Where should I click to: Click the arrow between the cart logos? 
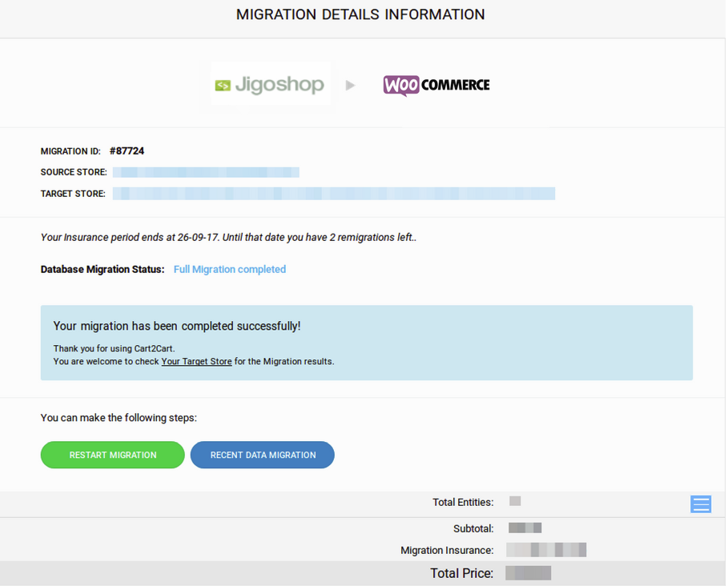(x=351, y=86)
